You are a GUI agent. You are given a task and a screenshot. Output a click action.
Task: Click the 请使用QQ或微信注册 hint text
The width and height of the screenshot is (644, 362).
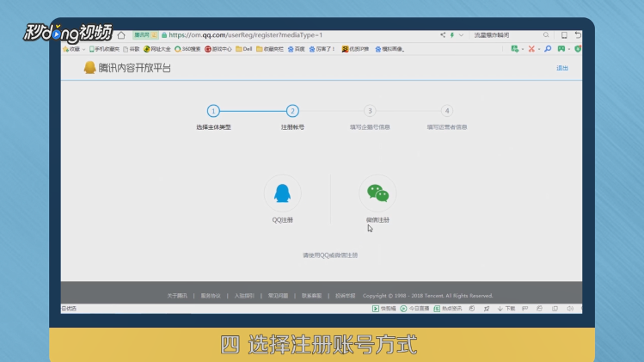coord(330,255)
